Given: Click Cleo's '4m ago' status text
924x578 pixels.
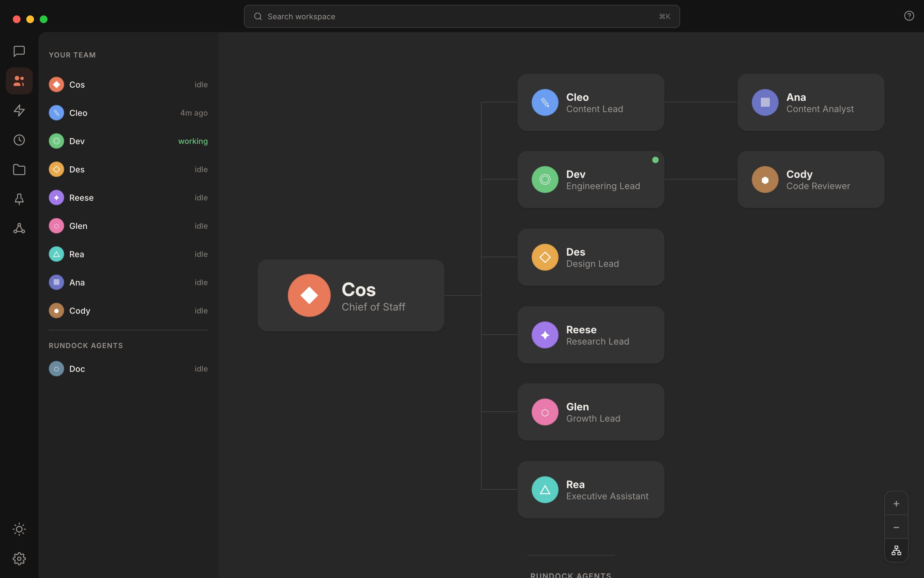Looking at the screenshot, I should pos(194,113).
